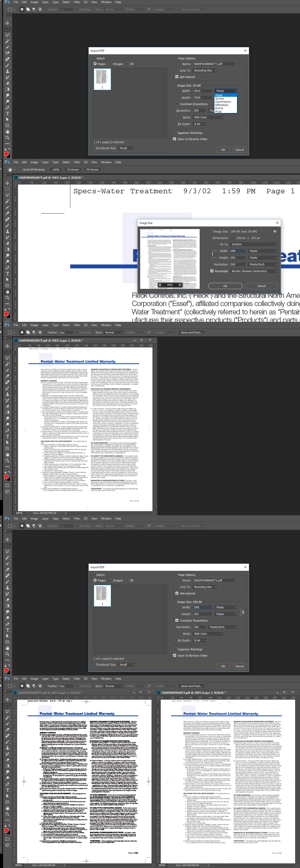Select Magic Wand tool in Image Size dialog window
This screenshot has width=300, height=868.
point(7,201)
